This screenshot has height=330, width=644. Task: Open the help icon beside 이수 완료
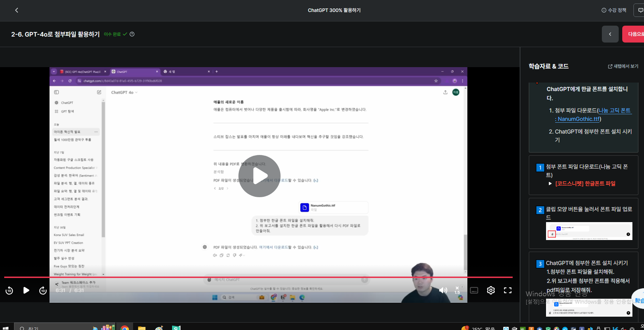click(x=132, y=34)
